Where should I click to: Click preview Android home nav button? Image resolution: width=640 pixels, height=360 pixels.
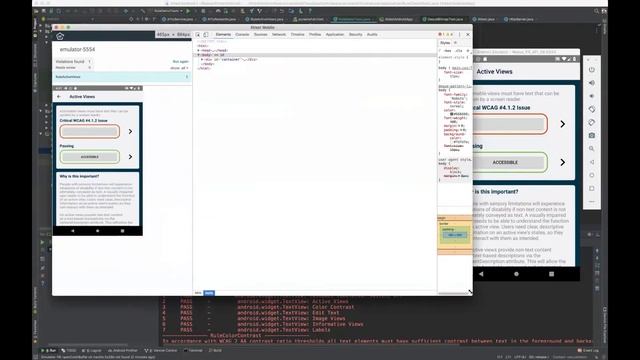(98, 231)
